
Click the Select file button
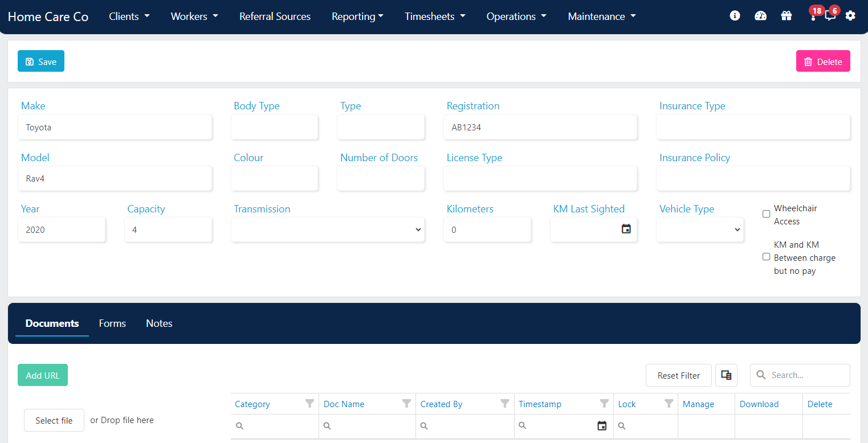point(54,420)
